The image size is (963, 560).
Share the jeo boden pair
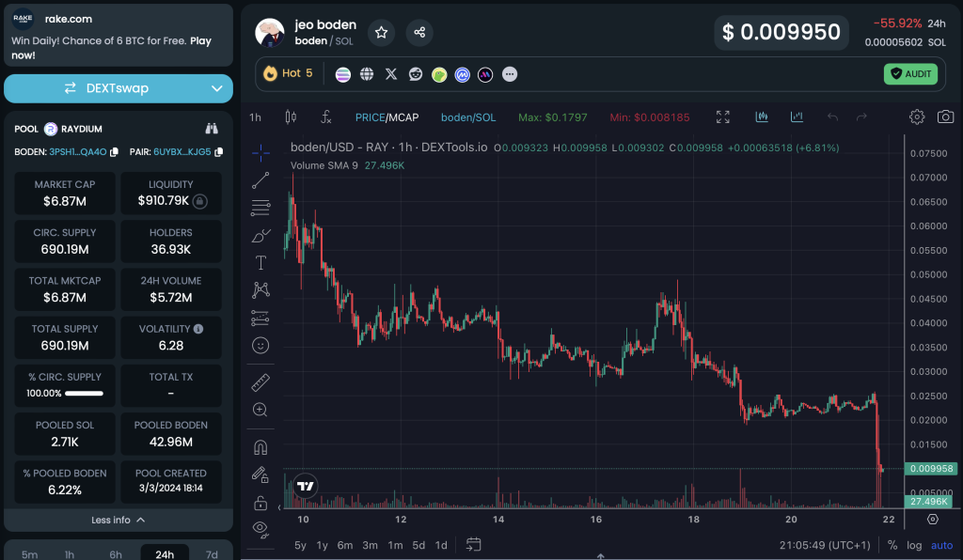(x=419, y=33)
